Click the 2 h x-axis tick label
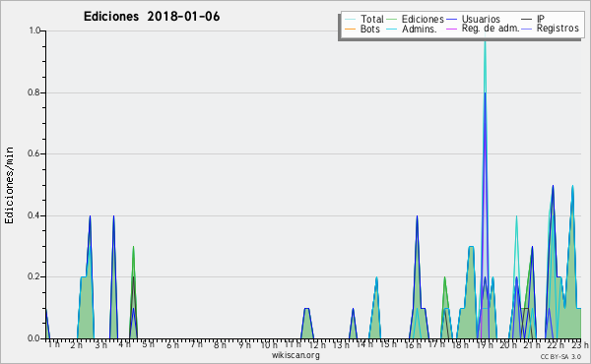This screenshot has width=591, height=364. pos(76,344)
